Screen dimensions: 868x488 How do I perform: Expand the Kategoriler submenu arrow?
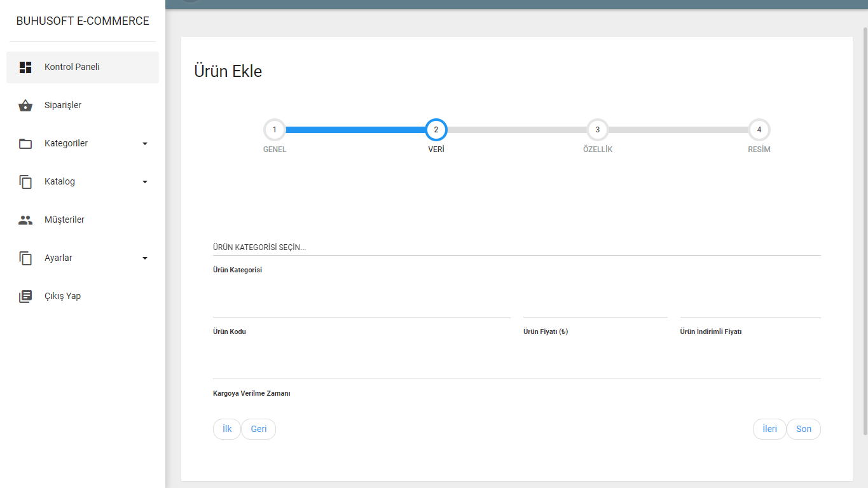[x=144, y=144]
